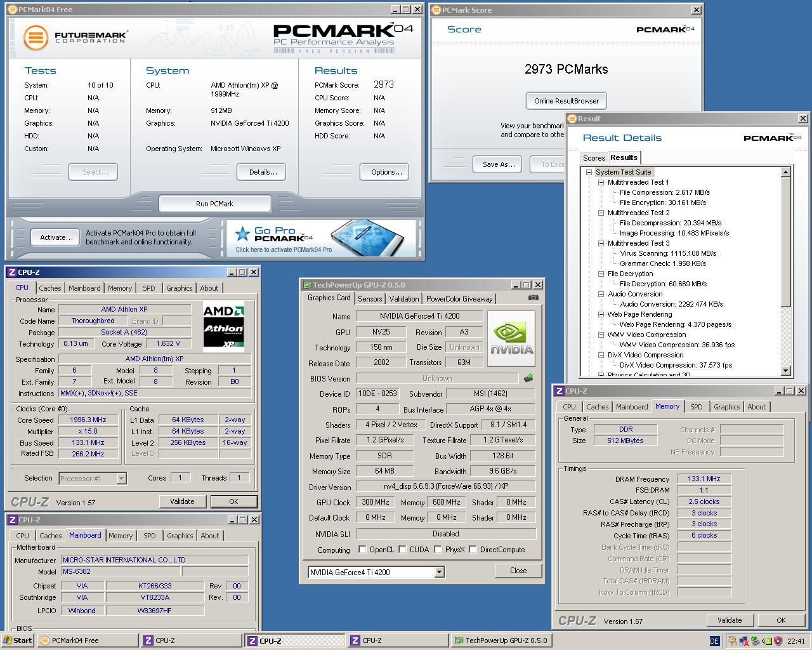Open the Processor #1 selection dropdown
The width and height of the screenshot is (812, 650).
[x=121, y=479]
